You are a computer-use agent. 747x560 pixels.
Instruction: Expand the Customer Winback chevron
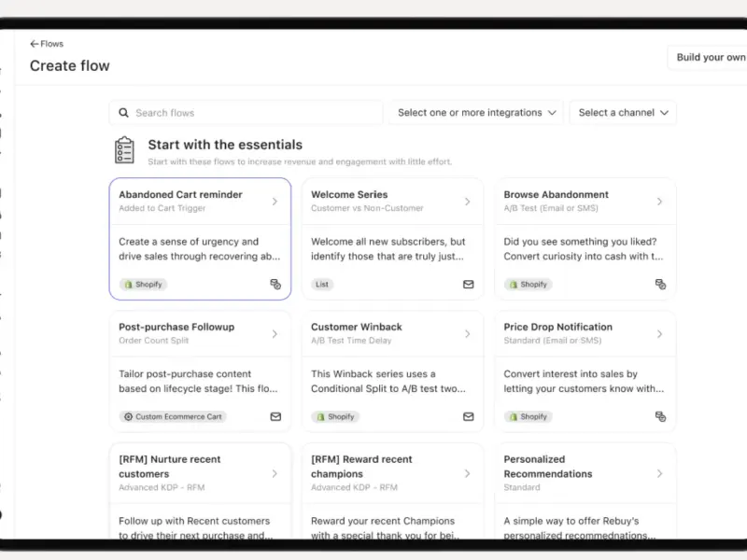pos(468,334)
